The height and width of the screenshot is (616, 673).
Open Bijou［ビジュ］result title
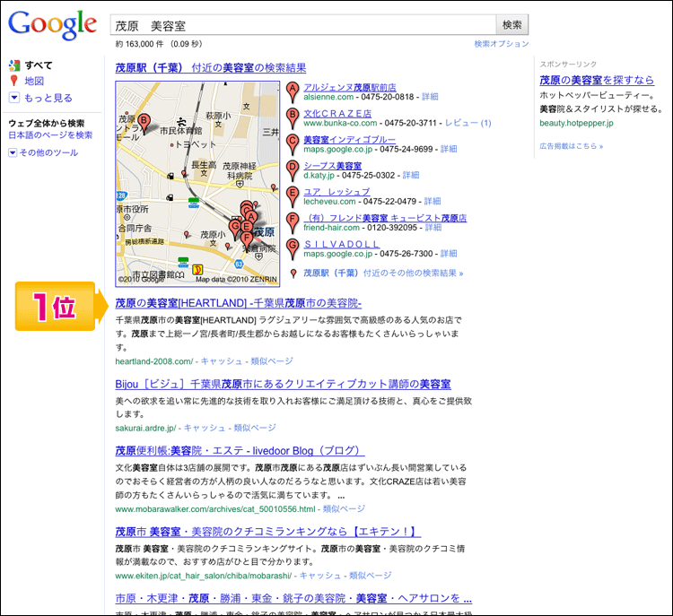point(283,384)
